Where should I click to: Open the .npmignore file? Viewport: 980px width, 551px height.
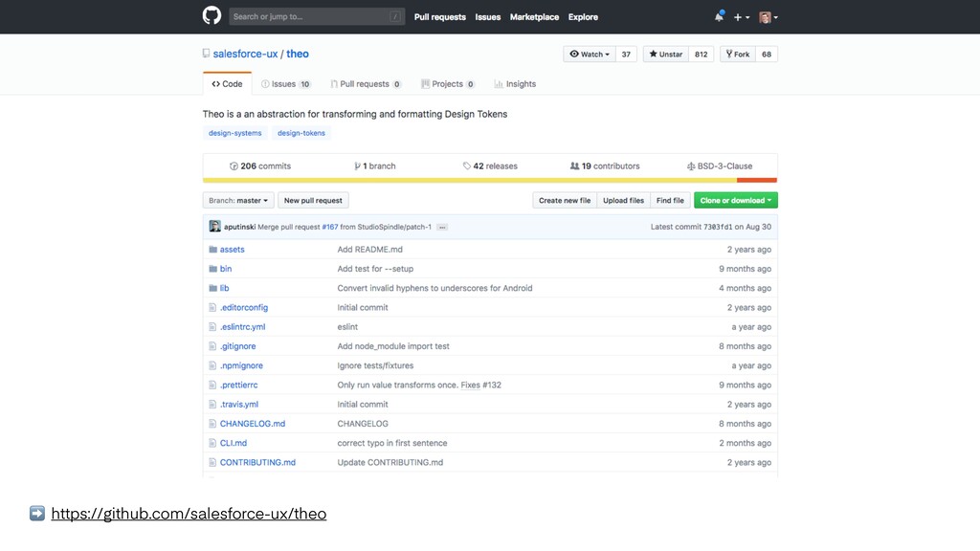(241, 365)
